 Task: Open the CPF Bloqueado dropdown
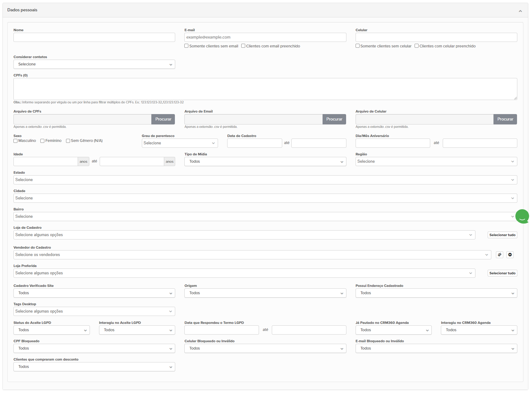tap(94, 348)
